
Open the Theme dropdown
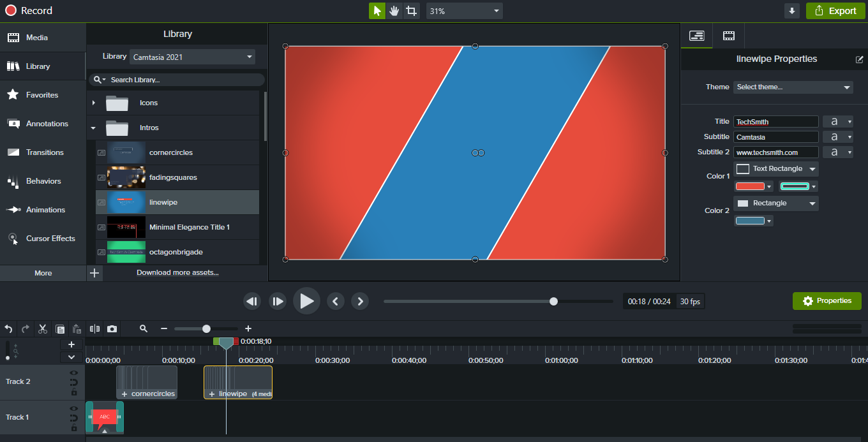[793, 87]
